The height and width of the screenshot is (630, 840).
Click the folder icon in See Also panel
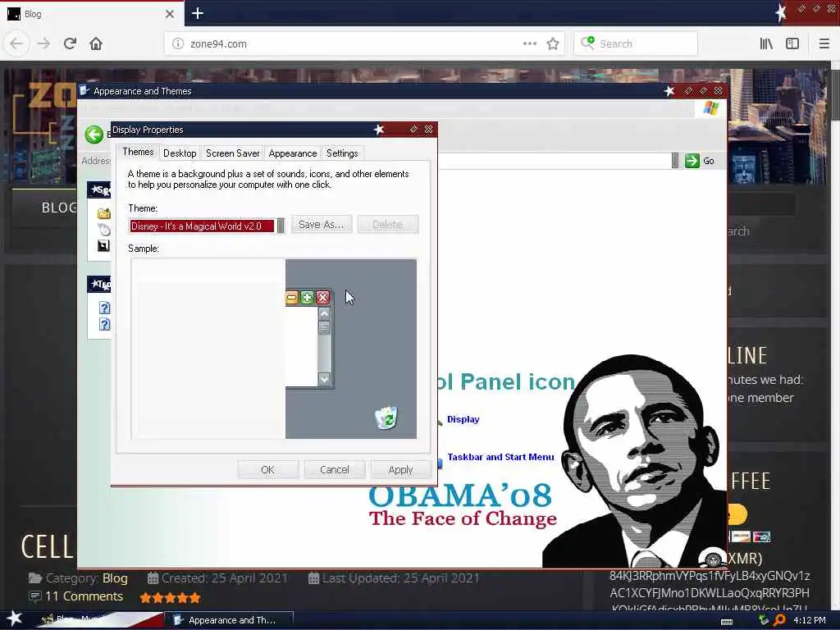click(x=104, y=213)
